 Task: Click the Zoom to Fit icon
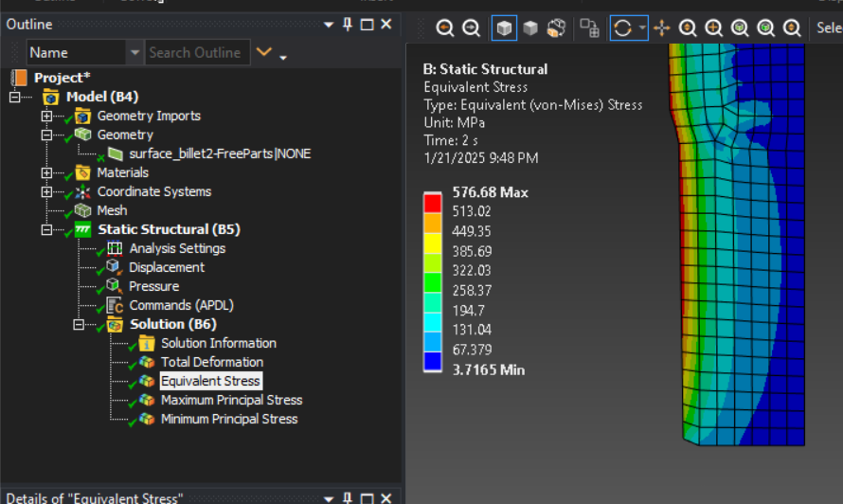[x=740, y=28]
